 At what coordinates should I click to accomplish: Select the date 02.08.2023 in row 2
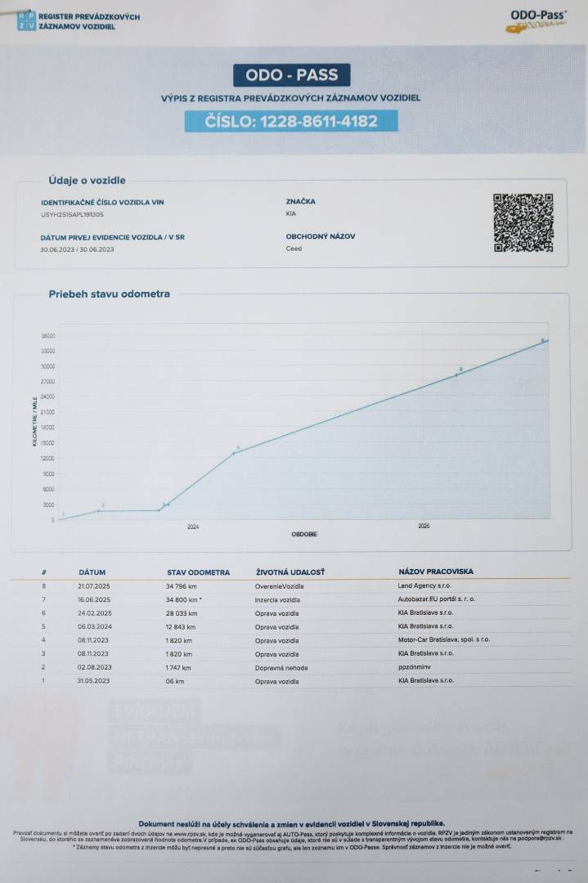[x=95, y=667]
